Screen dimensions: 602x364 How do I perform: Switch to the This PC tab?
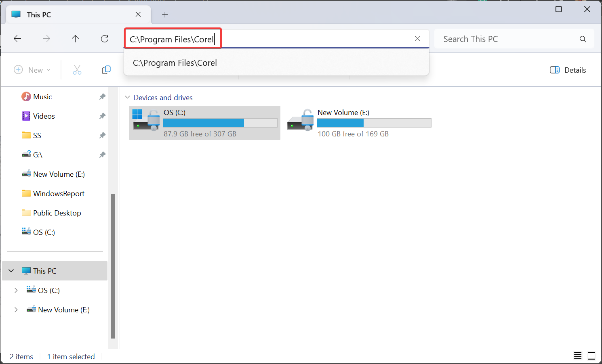(39, 14)
